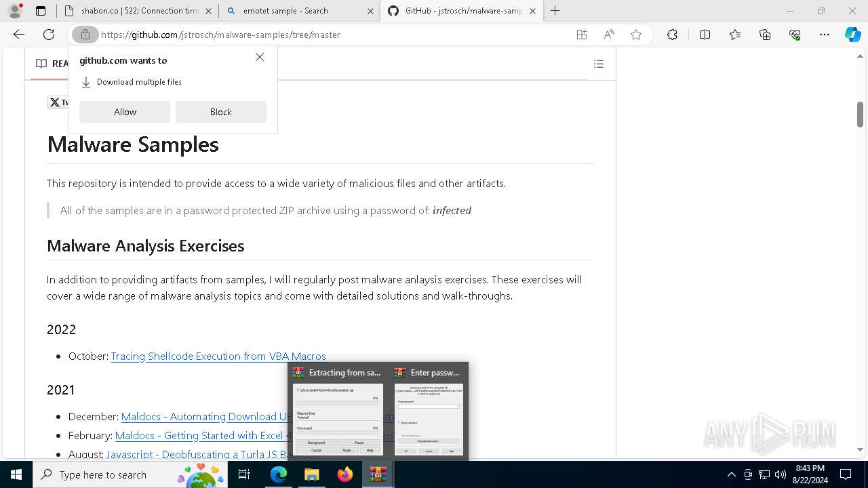The height and width of the screenshot is (488, 868).
Task: Switch to the shabon.co connection timed out tab
Action: pos(138,11)
